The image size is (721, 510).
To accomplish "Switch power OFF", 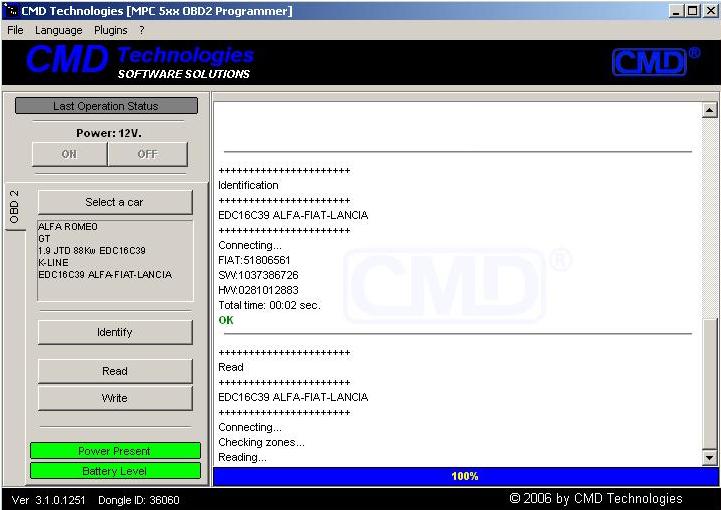I will pyautogui.click(x=147, y=154).
